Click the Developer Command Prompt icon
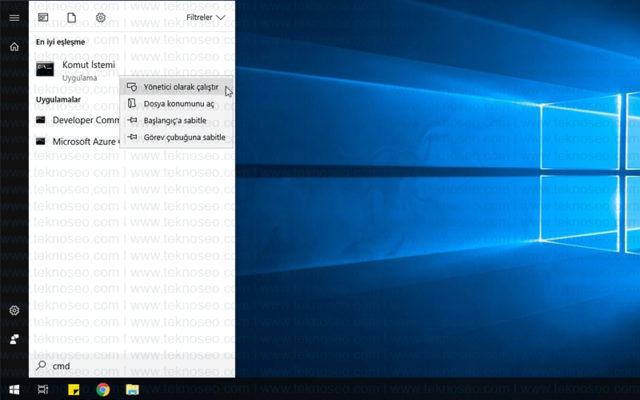The width and height of the screenshot is (640, 400). pos(40,120)
